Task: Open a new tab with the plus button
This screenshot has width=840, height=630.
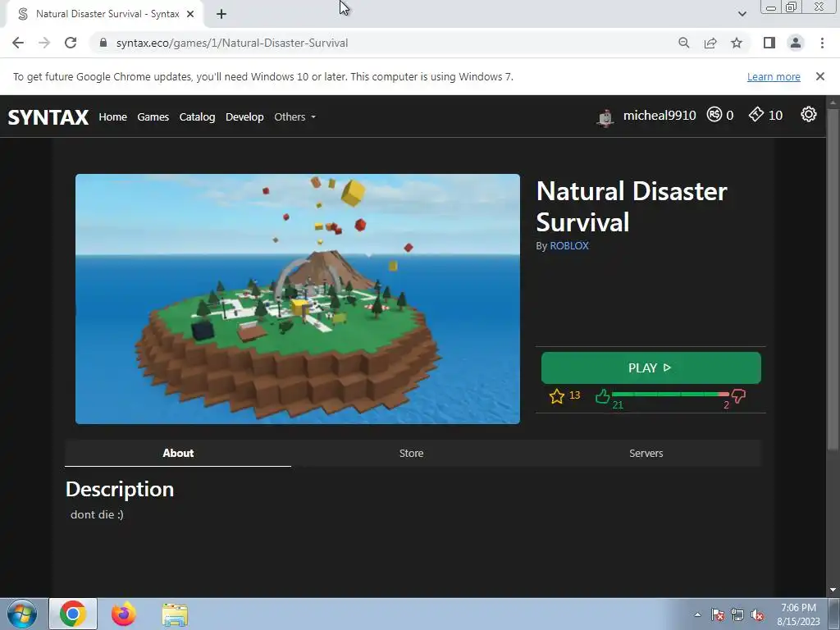Action: click(x=221, y=15)
